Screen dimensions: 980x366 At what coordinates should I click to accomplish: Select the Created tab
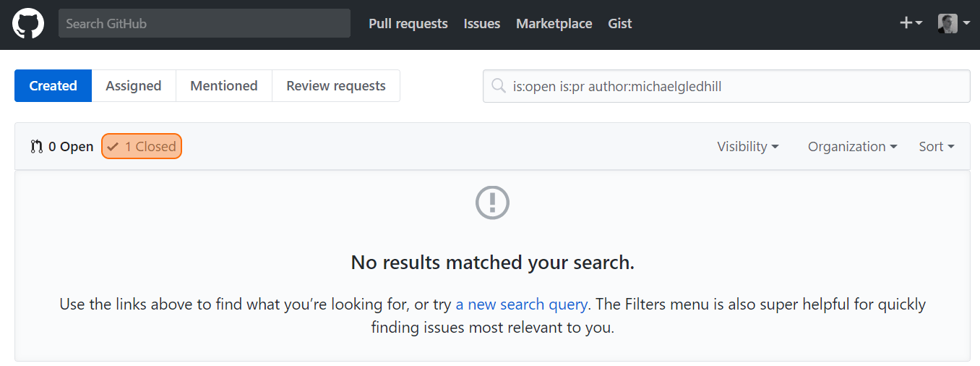pyautogui.click(x=53, y=85)
